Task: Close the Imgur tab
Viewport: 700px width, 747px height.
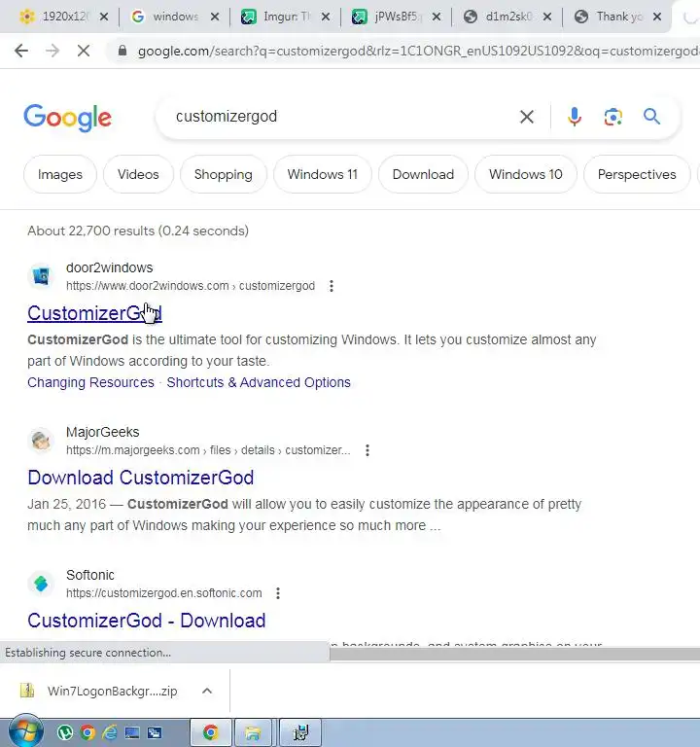Action: 326,17
